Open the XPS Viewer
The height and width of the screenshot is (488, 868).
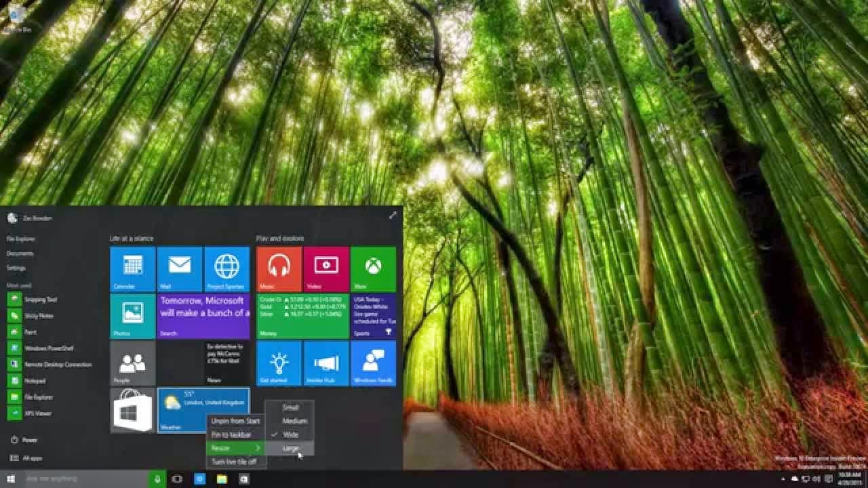coord(32,413)
